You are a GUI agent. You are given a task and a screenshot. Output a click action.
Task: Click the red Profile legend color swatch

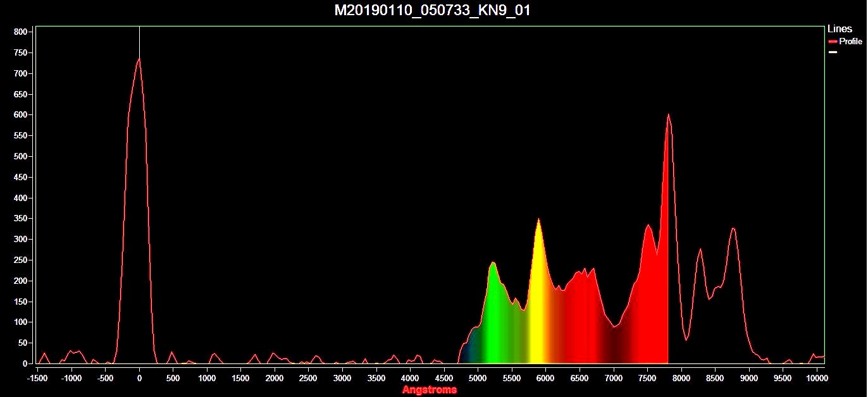click(x=833, y=41)
